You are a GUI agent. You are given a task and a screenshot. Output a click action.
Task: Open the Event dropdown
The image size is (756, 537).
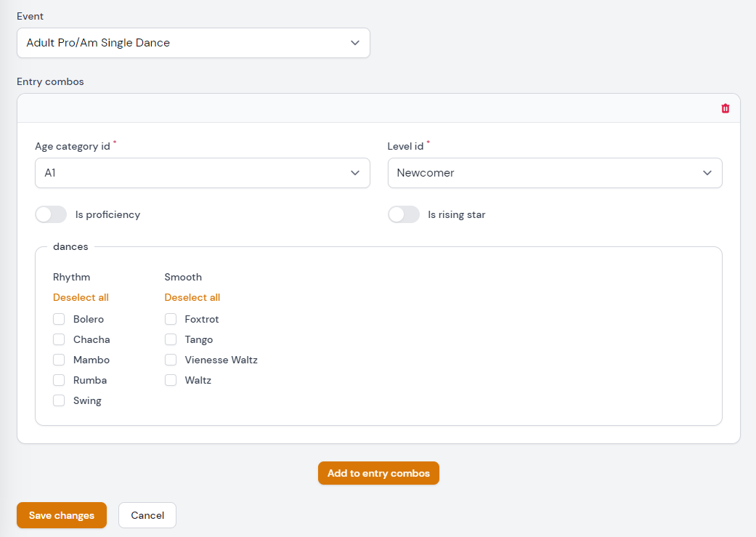(193, 43)
